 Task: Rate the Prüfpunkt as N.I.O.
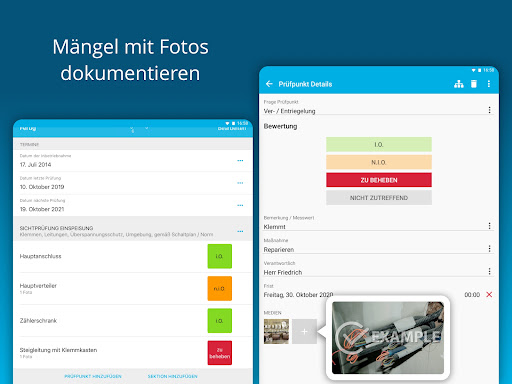point(379,162)
